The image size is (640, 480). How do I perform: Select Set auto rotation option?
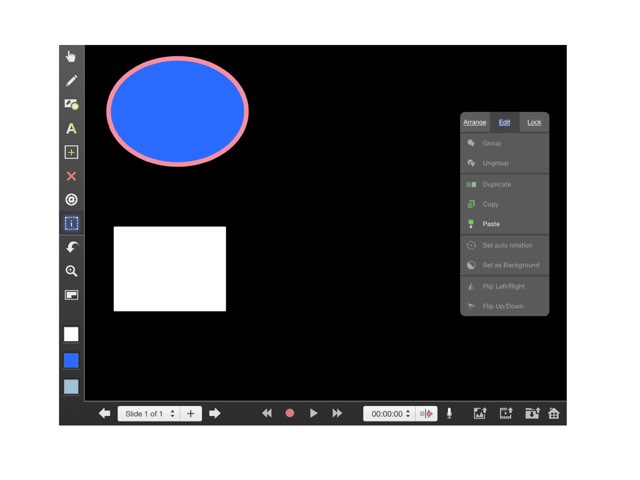coord(504,245)
